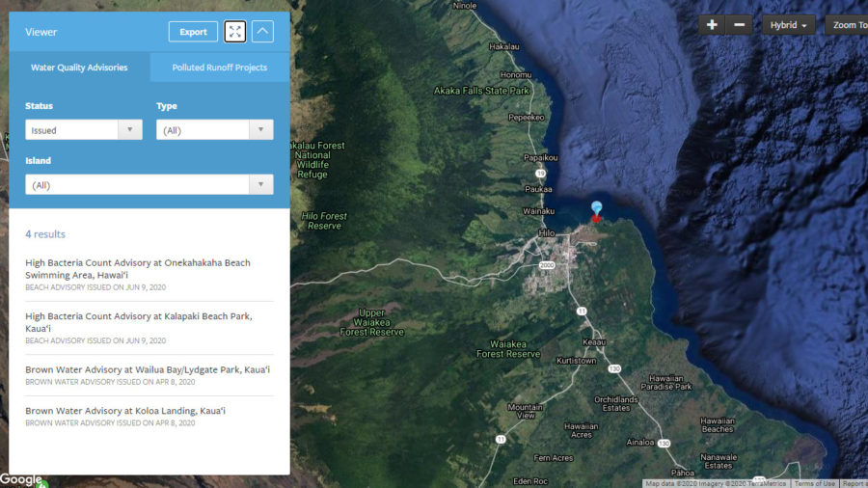Click the Google logo at bottom left
The height and width of the screenshot is (488, 868).
pos(21,479)
